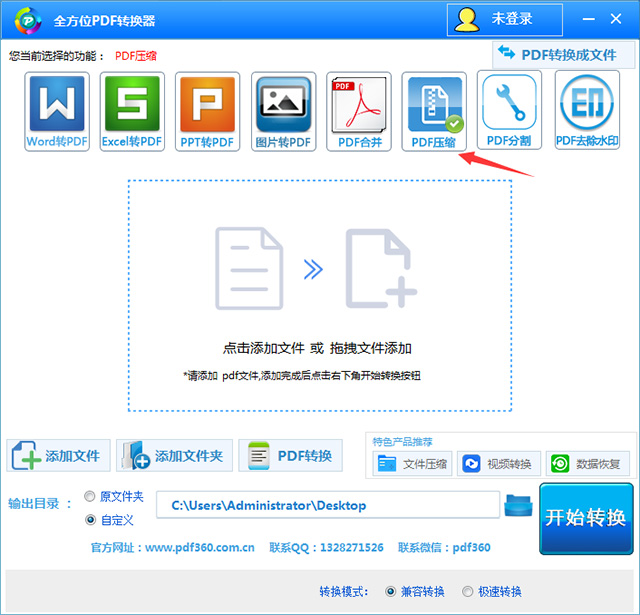Minimize the PDF converter window
This screenshot has width=640, height=615.
pyautogui.click(x=588, y=19)
